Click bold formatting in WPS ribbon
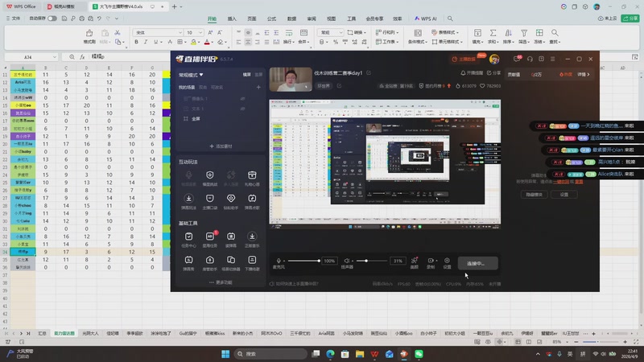This screenshot has height=362, width=644. [136, 42]
